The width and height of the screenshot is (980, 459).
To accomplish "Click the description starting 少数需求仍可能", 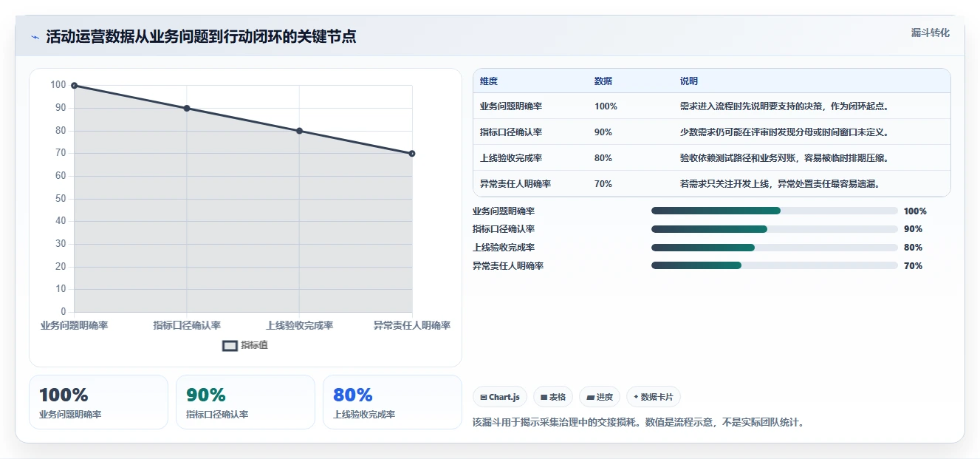I will pyautogui.click(x=786, y=132).
